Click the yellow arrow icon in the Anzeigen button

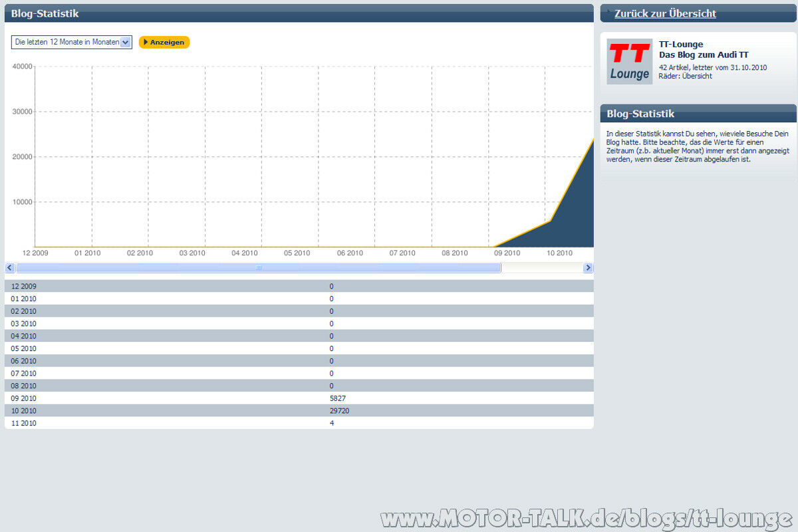tap(146, 42)
